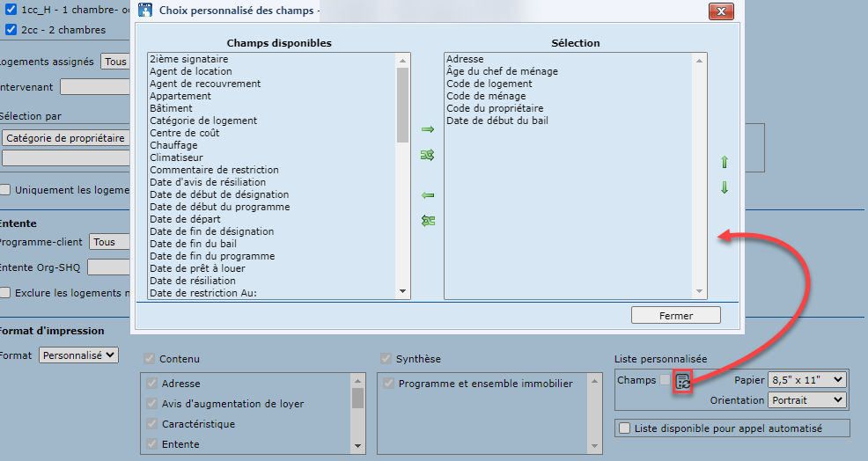Click the add all fields double-arrow icon

point(428,155)
